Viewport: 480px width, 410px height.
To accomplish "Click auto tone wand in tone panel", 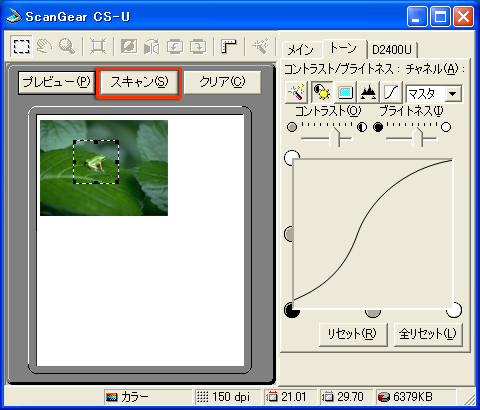I will coord(296,92).
